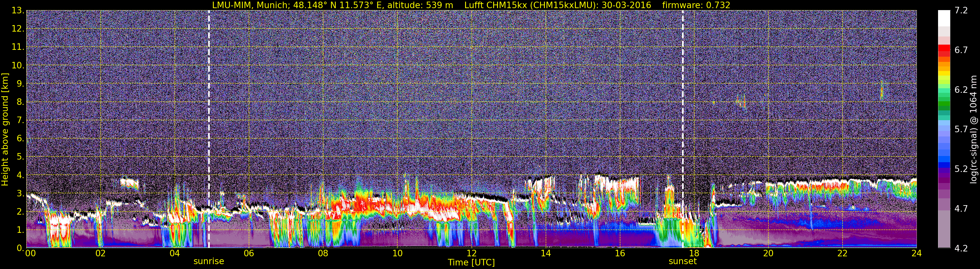Click the height axis tick '7.'

[x=20, y=120]
